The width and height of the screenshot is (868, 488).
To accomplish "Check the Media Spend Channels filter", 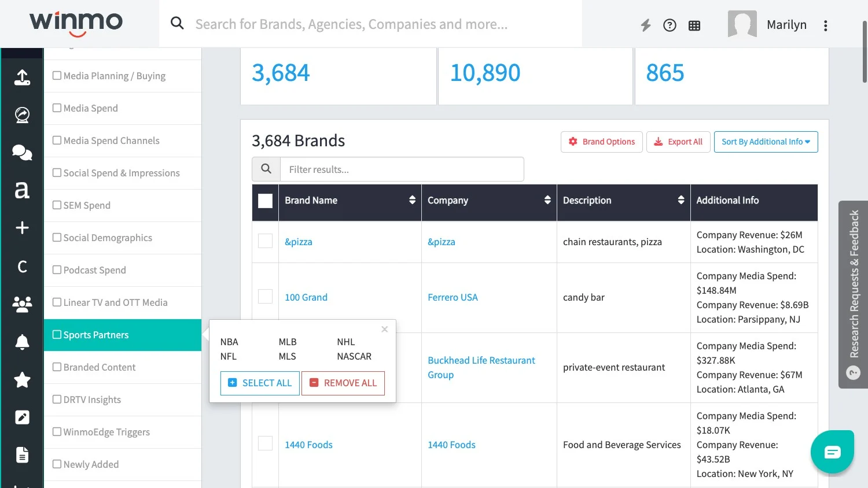I will [57, 140].
